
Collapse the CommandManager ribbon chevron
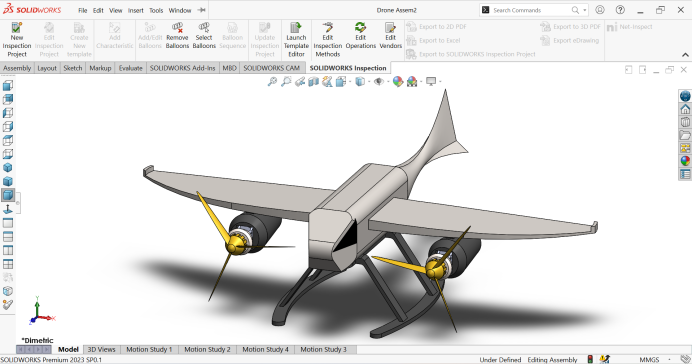[x=685, y=55]
